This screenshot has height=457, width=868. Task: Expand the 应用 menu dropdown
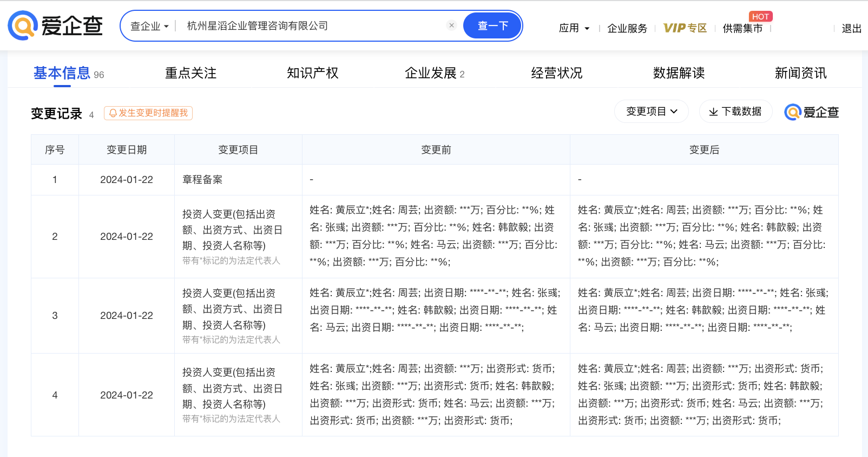point(574,28)
